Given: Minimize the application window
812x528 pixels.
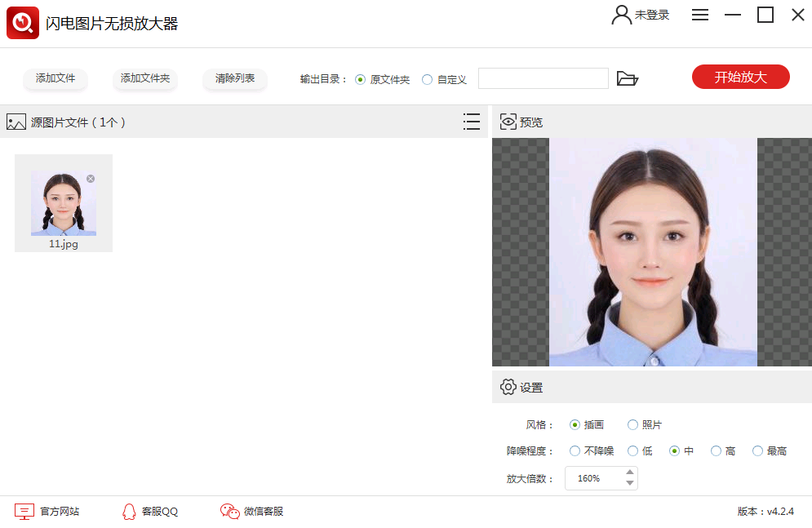Looking at the screenshot, I should pos(733,15).
